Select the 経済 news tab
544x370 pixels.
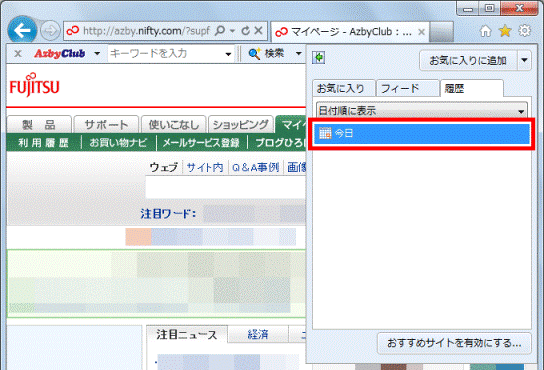(x=258, y=334)
